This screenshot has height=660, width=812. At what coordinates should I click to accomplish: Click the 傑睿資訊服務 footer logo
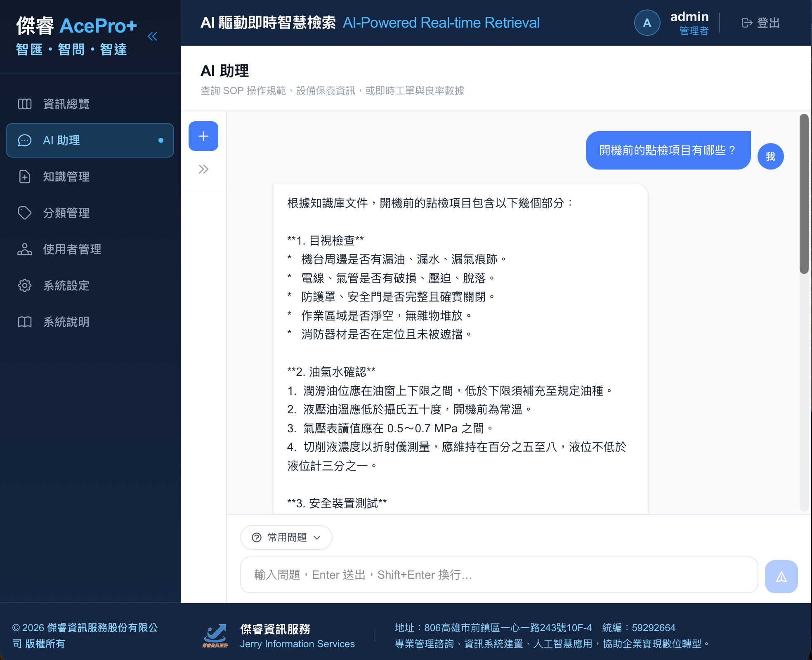tap(215, 636)
